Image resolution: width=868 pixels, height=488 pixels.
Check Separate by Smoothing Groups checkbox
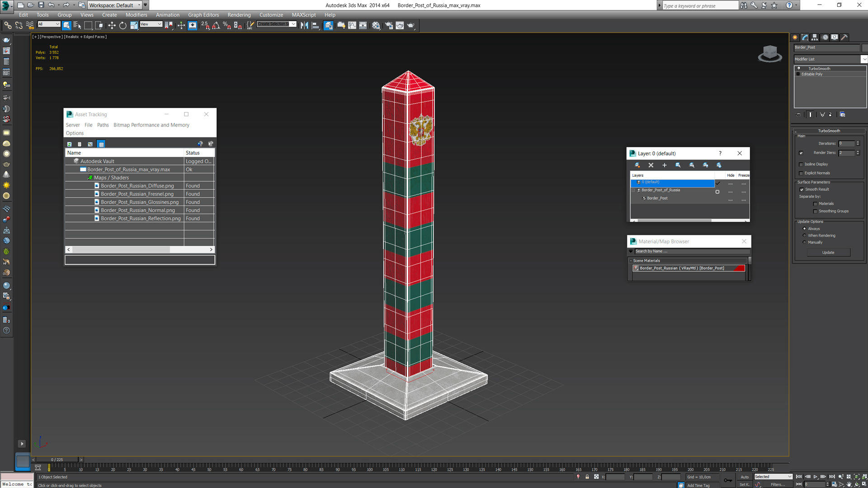pos(815,211)
